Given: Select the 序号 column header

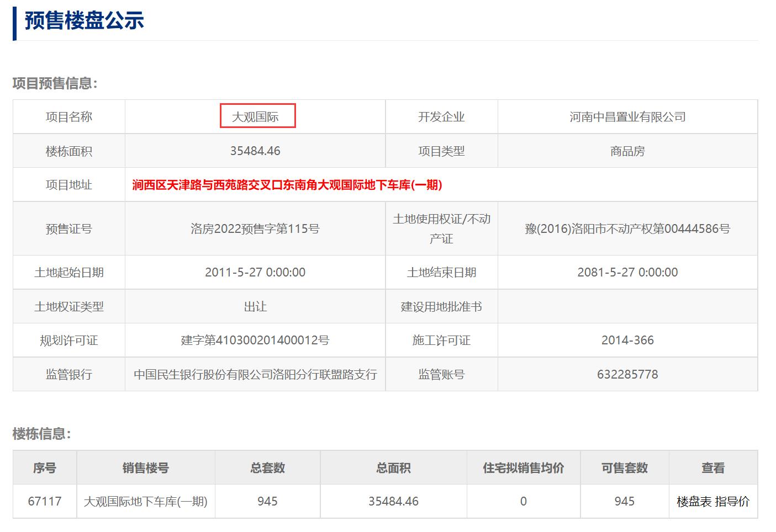Looking at the screenshot, I should pyautogui.click(x=45, y=467).
